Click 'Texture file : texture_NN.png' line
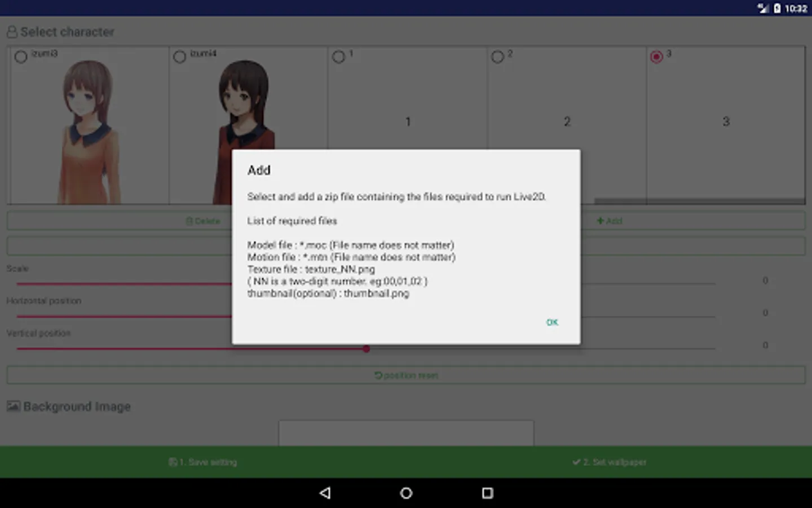The height and width of the screenshot is (508, 812). tap(311, 269)
